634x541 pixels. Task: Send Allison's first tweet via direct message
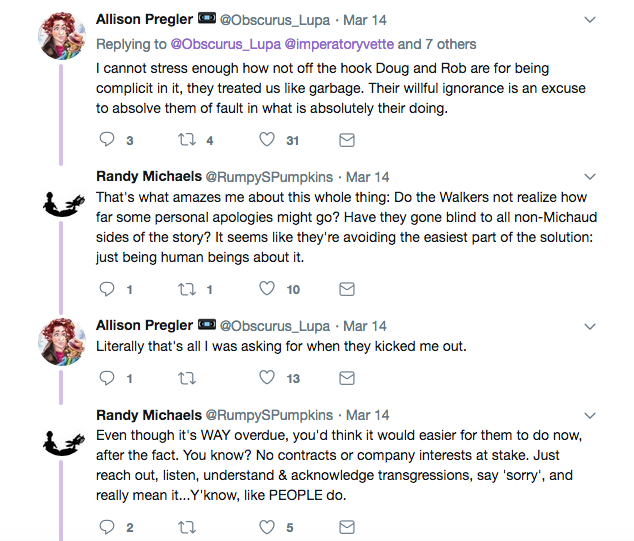tap(347, 140)
